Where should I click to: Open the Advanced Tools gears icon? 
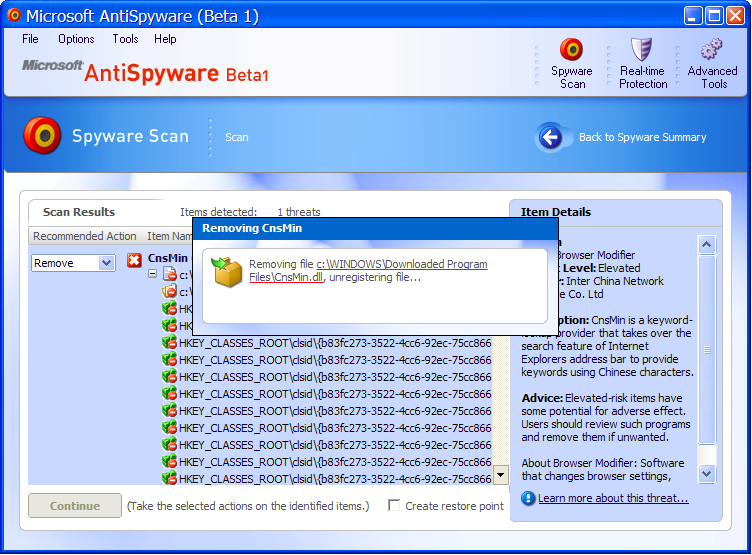tap(712, 49)
